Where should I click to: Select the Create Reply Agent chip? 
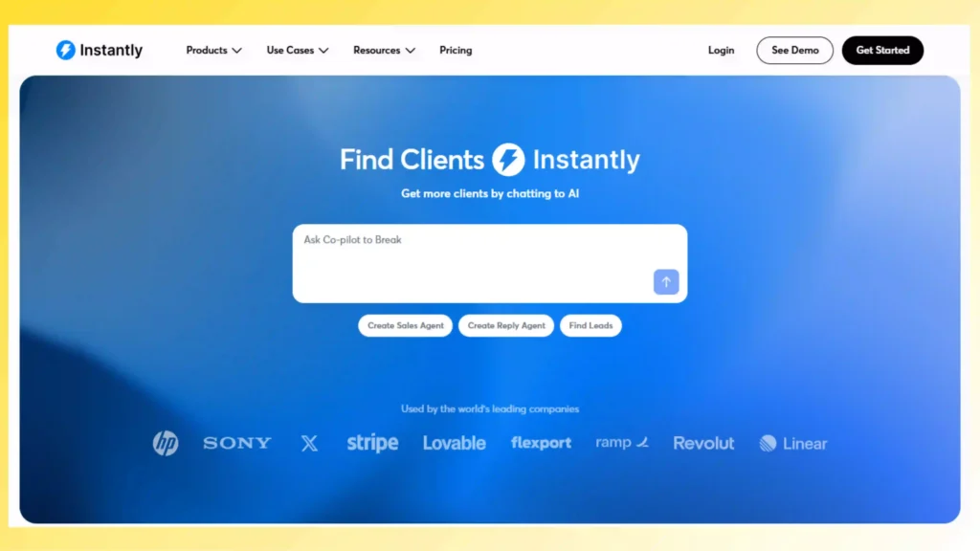click(506, 325)
